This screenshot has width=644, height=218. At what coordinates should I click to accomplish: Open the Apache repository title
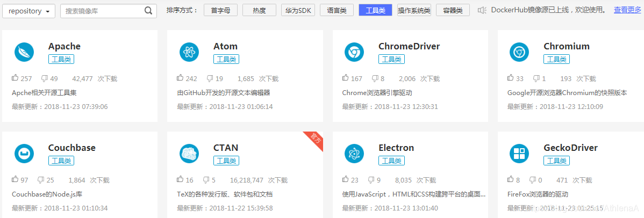pos(64,46)
